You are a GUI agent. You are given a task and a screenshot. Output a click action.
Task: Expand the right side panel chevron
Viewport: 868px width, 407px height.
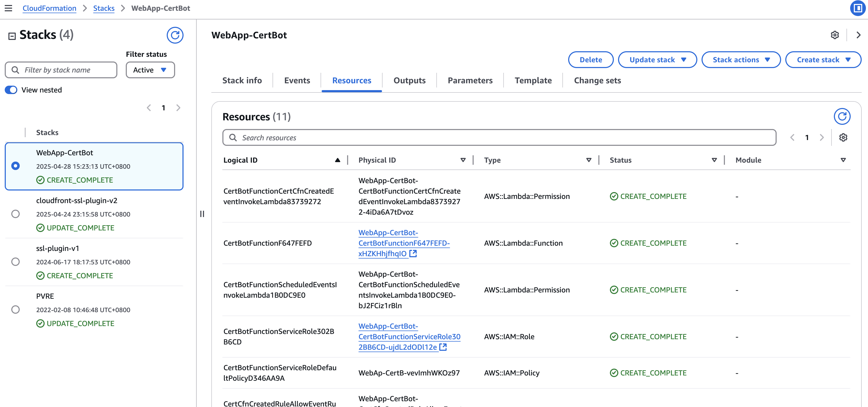coord(858,35)
